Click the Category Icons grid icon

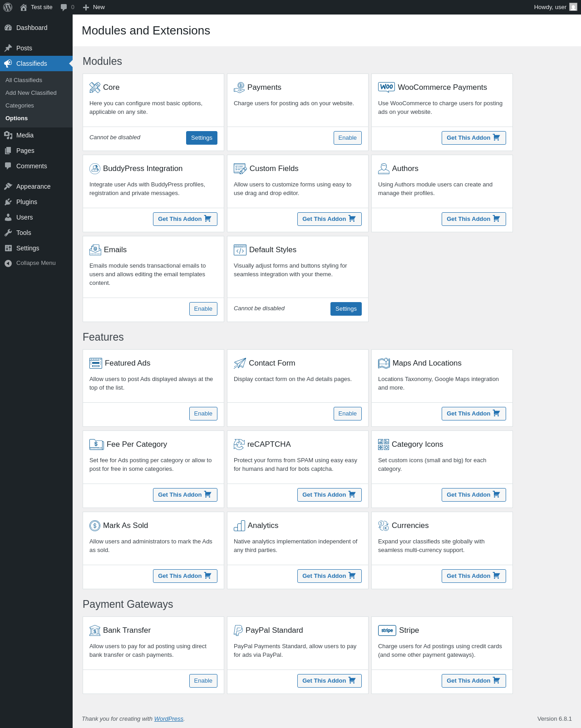(384, 444)
